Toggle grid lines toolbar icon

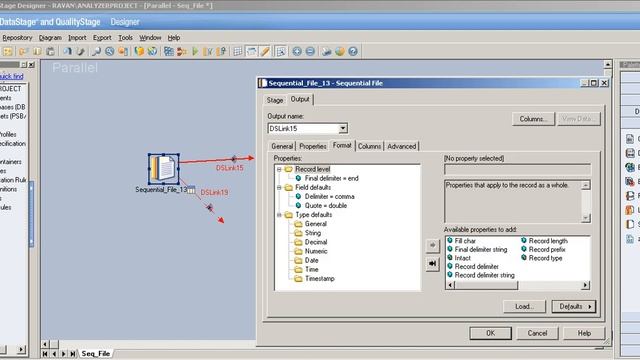click(x=238, y=51)
